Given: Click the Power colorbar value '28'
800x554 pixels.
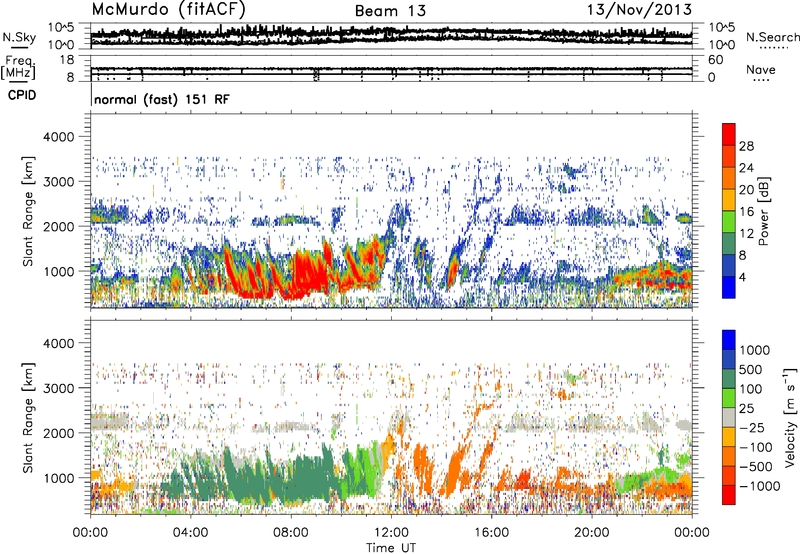Looking at the screenshot, I should [746, 146].
